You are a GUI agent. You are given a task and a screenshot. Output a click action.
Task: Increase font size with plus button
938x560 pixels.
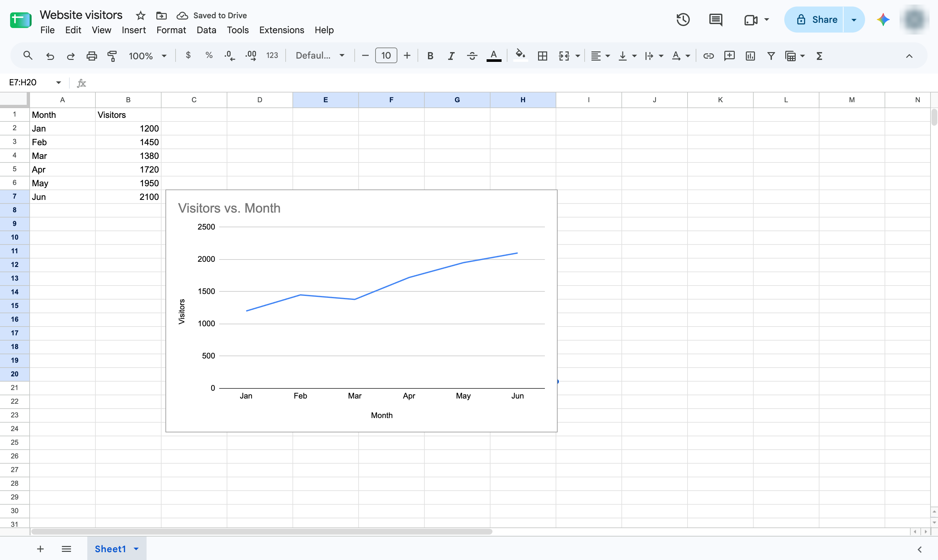tap(407, 56)
